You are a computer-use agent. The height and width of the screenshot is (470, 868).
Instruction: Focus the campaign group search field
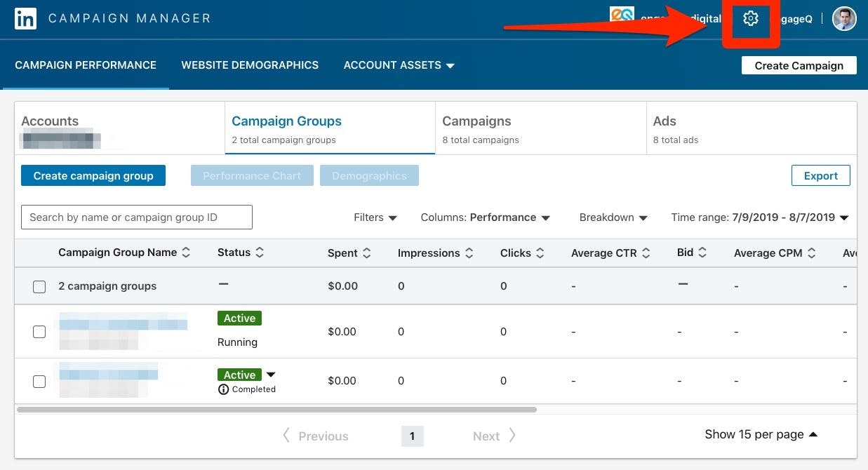pyautogui.click(x=137, y=217)
